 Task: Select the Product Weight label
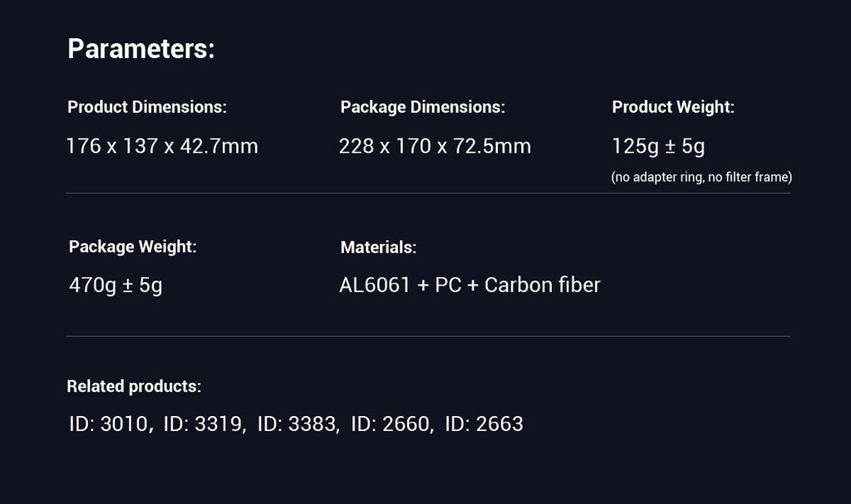pyautogui.click(x=673, y=107)
